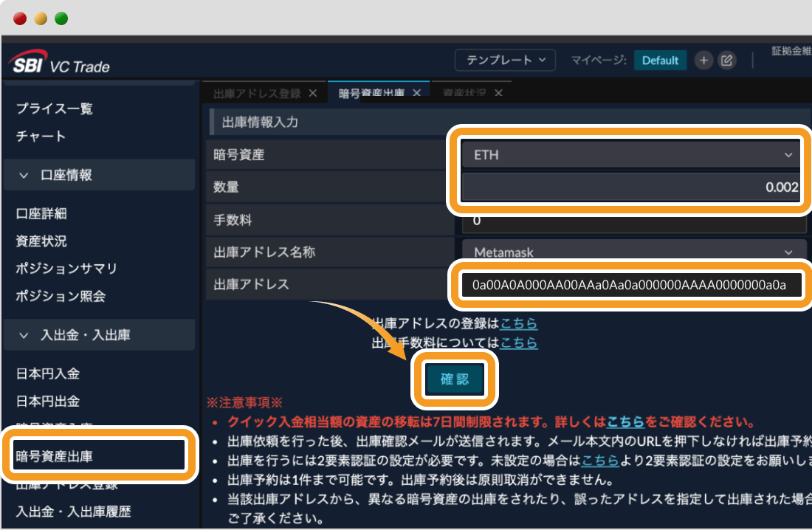812x530 pixels.
Task: Open the テンプレート dropdown
Action: (x=506, y=61)
